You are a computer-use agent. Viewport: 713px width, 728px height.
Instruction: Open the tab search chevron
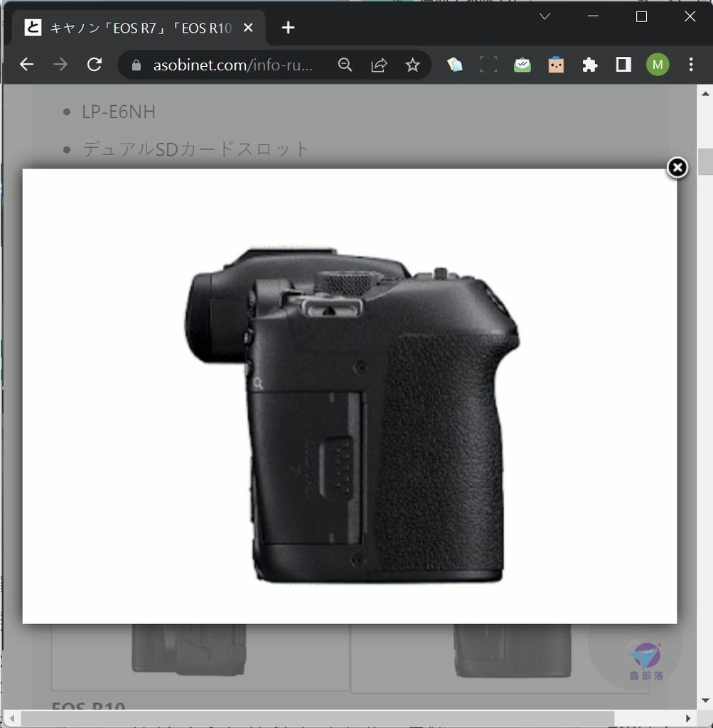click(x=545, y=17)
